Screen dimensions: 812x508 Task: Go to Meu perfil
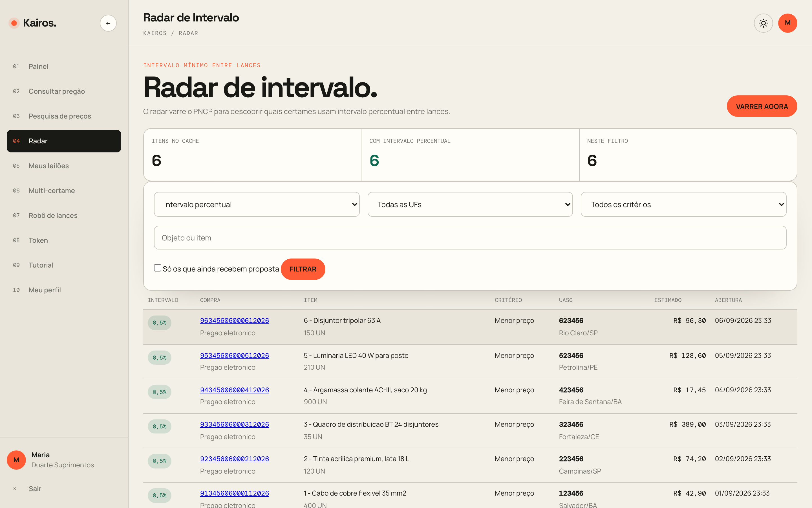click(x=64, y=290)
